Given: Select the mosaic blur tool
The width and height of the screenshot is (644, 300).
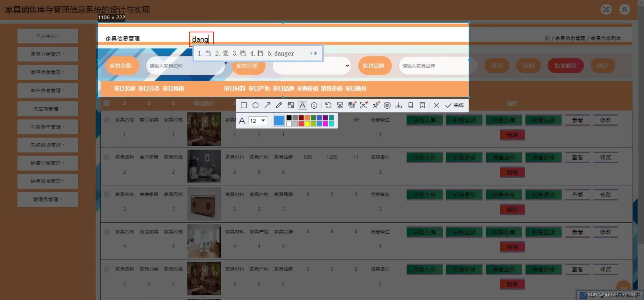Looking at the screenshot, I should 291,105.
